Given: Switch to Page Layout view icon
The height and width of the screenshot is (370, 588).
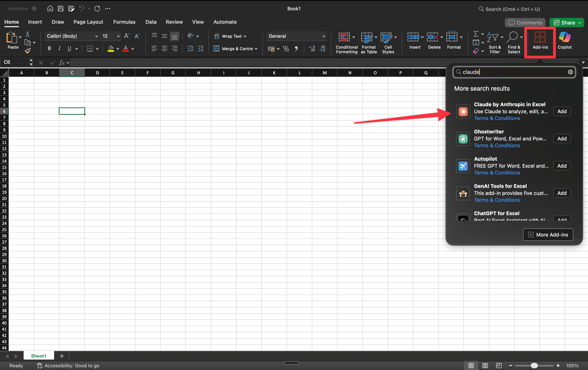Looking at the screenshot, I should coord(485,365).
